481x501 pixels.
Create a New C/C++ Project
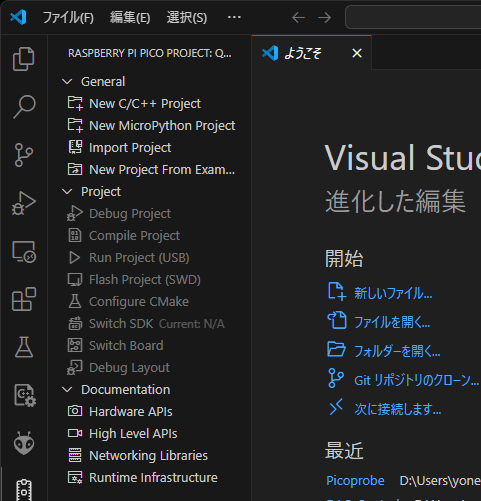(x=149, y=104)
